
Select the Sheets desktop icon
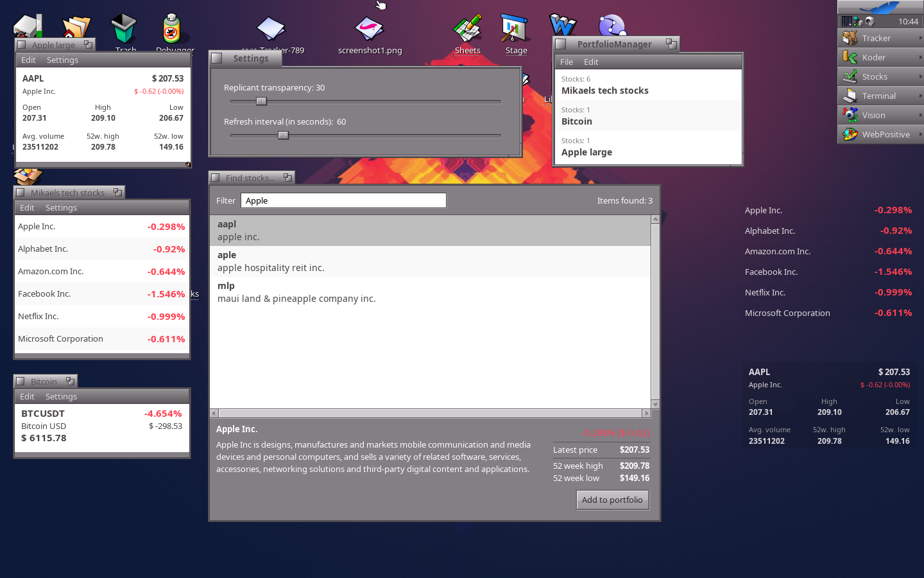pyautogui.click(x=467, y=28)
